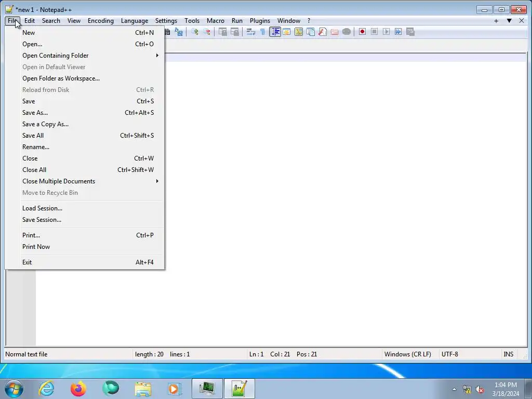Show hidden tray icons arrow

point(454,389)
